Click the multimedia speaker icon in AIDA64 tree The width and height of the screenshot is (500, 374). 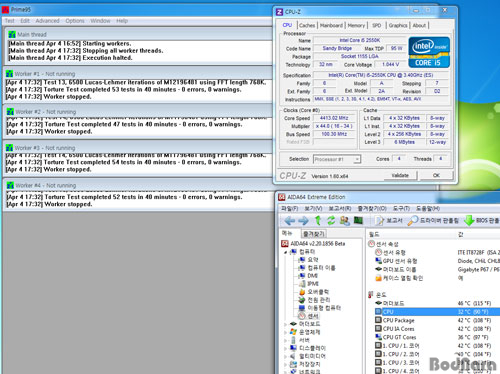coord(293,356)
